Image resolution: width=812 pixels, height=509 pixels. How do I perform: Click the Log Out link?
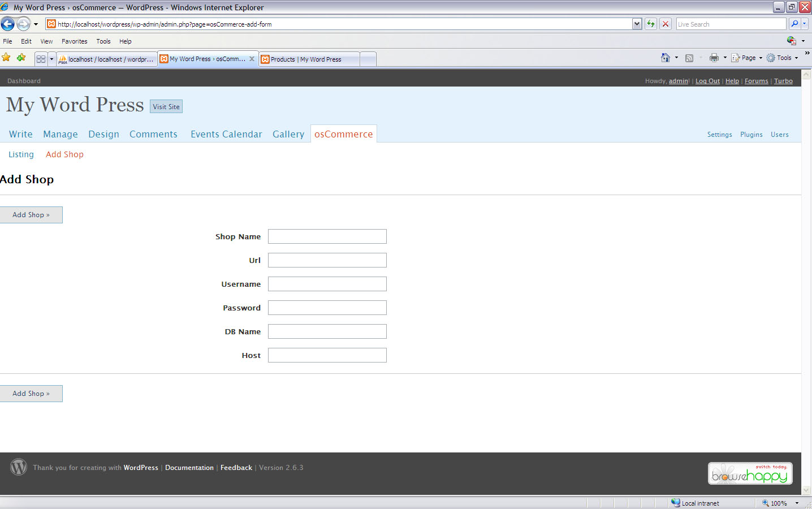(x=707, y=81)
